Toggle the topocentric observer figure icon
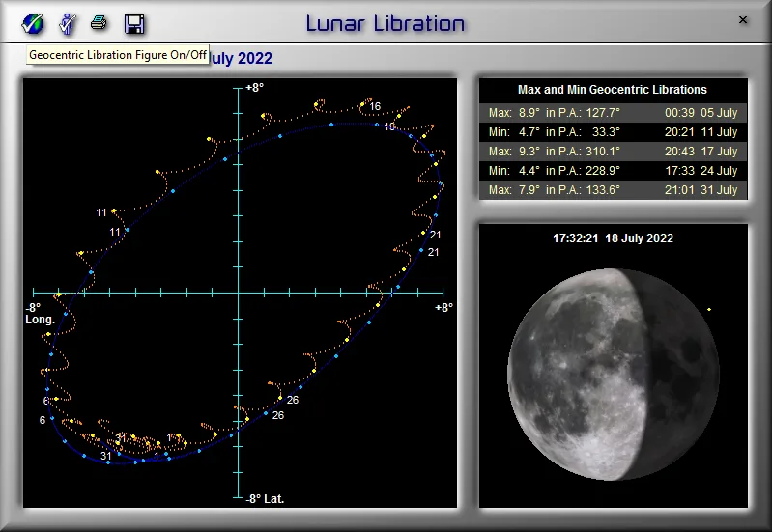The width and height of the screenshot is (772, 532). pos(68,24)
